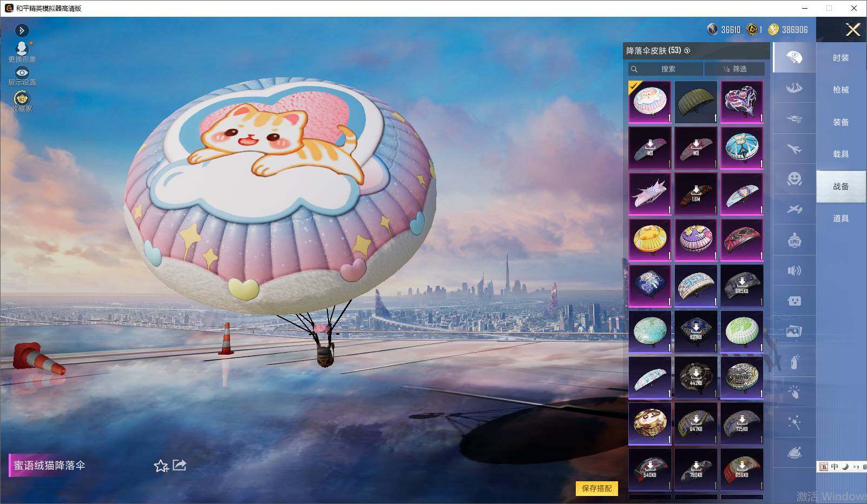Open the speaker voice category icon
Viewport: 867px width, 504px height.
point(794,270)
